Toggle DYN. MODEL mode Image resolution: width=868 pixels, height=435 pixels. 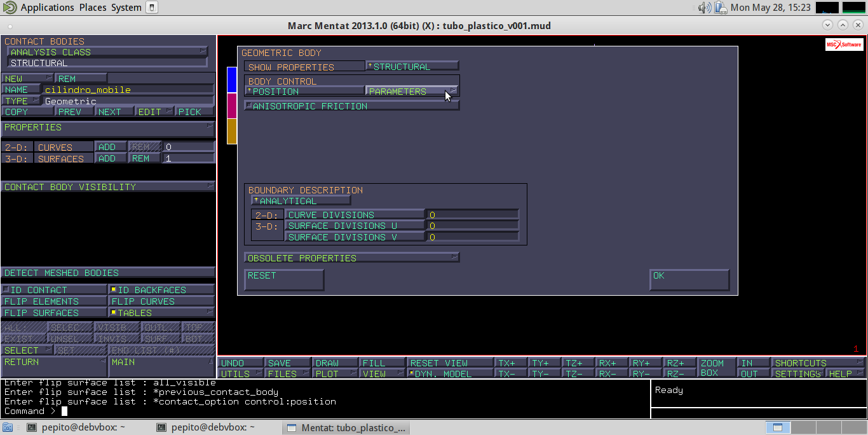pos(450,374)
